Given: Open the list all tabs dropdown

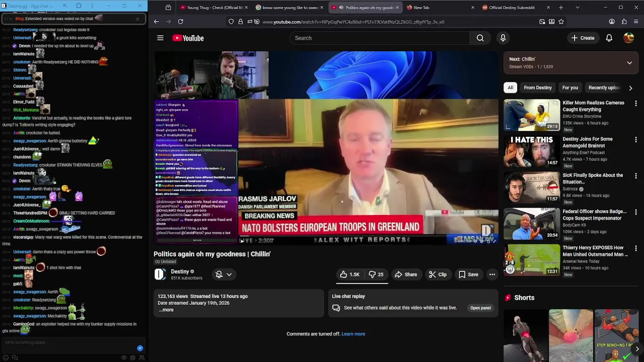Looking at the screenshot, I should 577,8.
